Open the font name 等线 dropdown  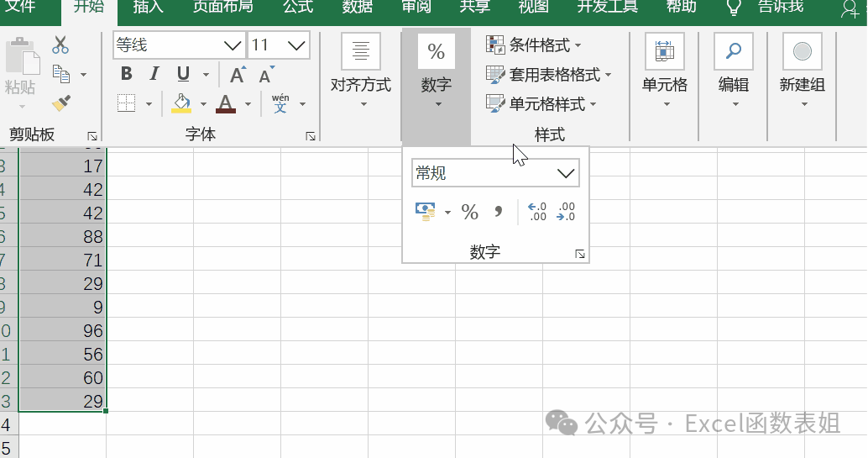[233, 45]
